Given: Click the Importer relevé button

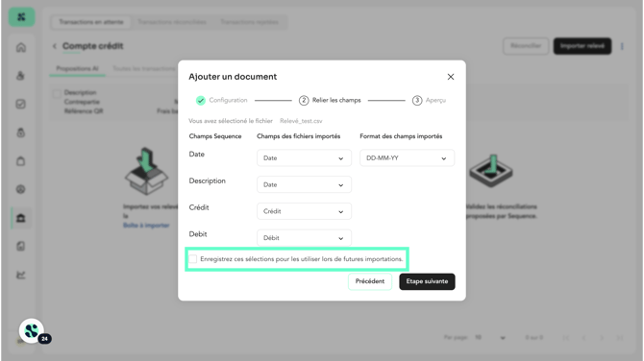Looking at the screenshot, I should [582, 46].
